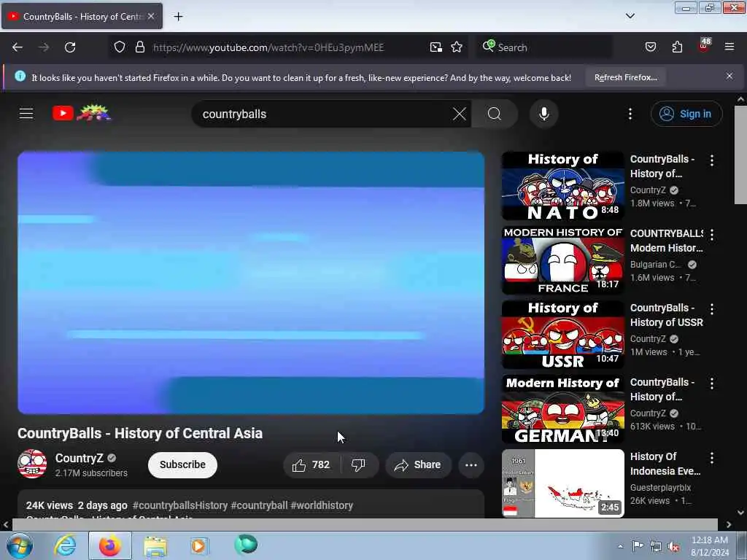Open the #countryball hashtag
This screenshot has height=560, width=747.
259,506
